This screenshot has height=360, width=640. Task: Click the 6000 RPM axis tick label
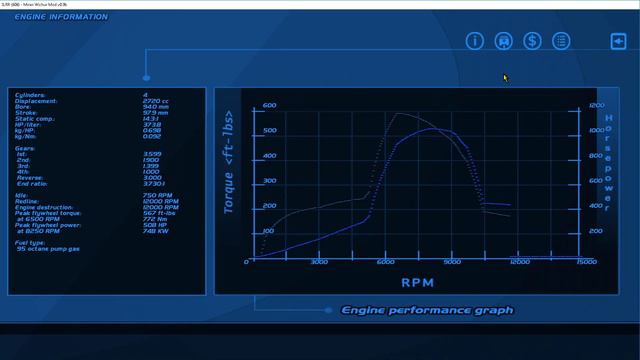(x=385, y=262)
